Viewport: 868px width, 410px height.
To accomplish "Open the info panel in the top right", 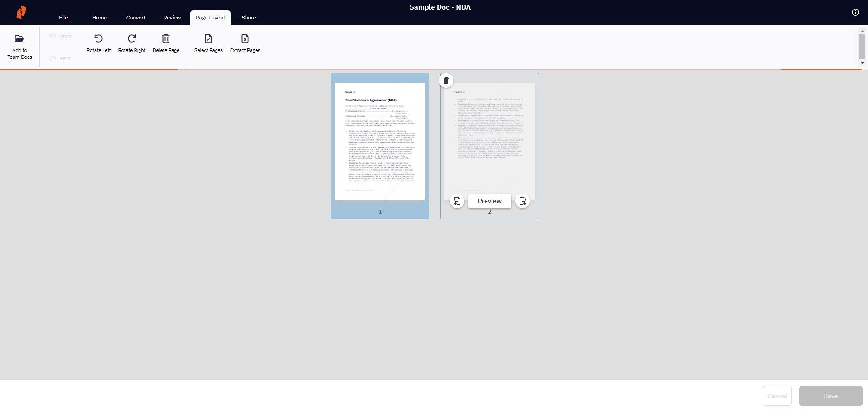I will (856, 12).
